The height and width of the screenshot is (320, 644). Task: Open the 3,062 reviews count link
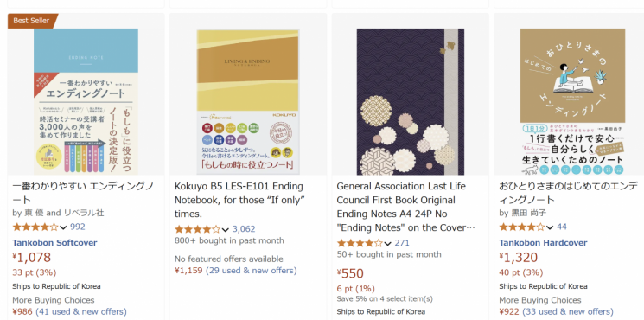244,229
